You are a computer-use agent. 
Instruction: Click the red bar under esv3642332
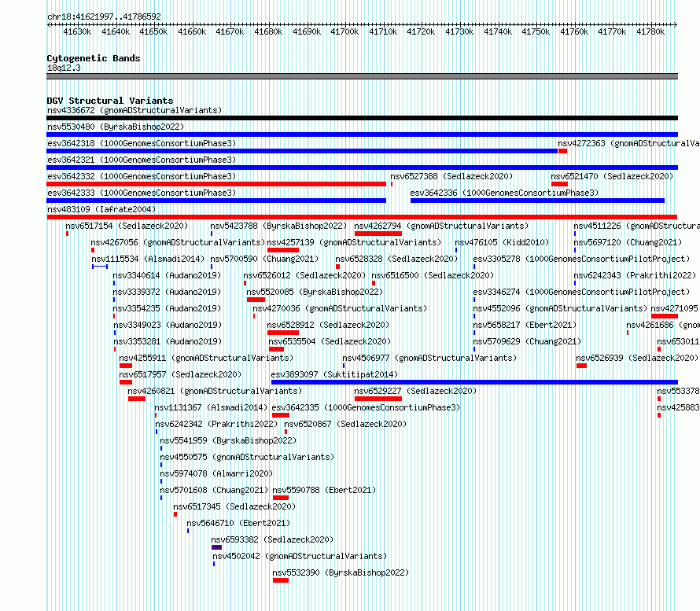[x=216, y=184]
